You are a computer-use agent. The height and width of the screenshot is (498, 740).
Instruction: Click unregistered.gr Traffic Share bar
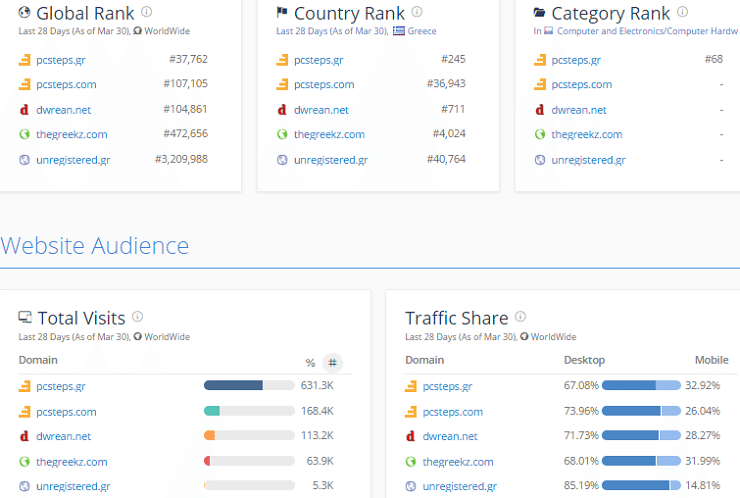(641, 485)
